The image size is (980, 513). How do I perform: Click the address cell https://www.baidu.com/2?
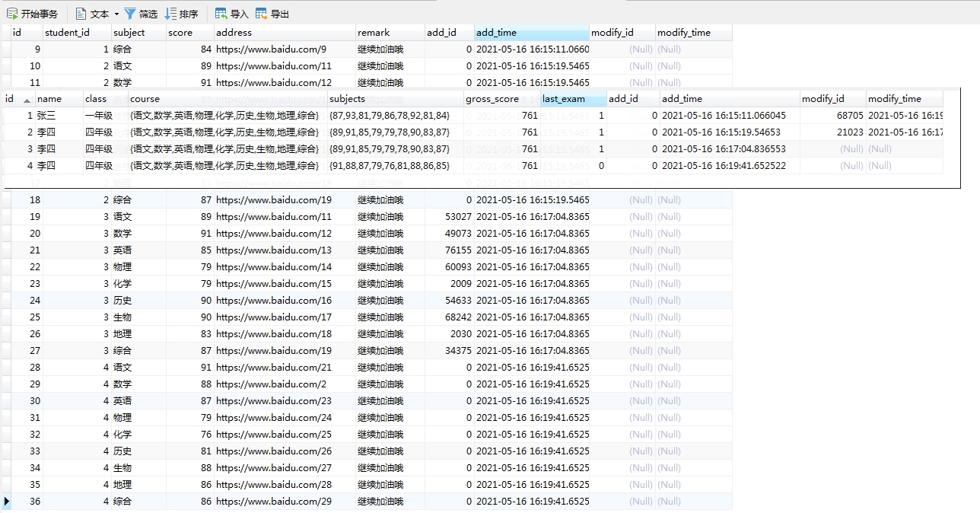(x=285, y=384)
